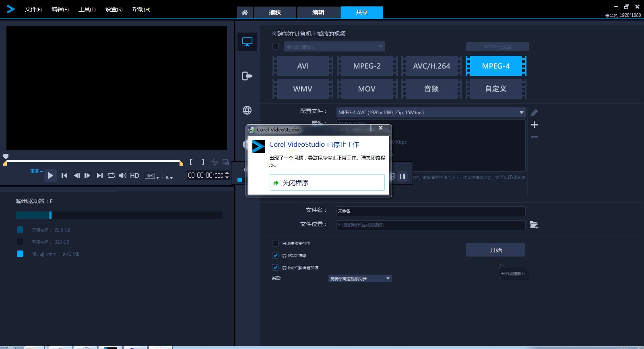Open the resize/crop preview tool dropdown
This screenshot has width=644, height=349.
(x=167, y=176)
